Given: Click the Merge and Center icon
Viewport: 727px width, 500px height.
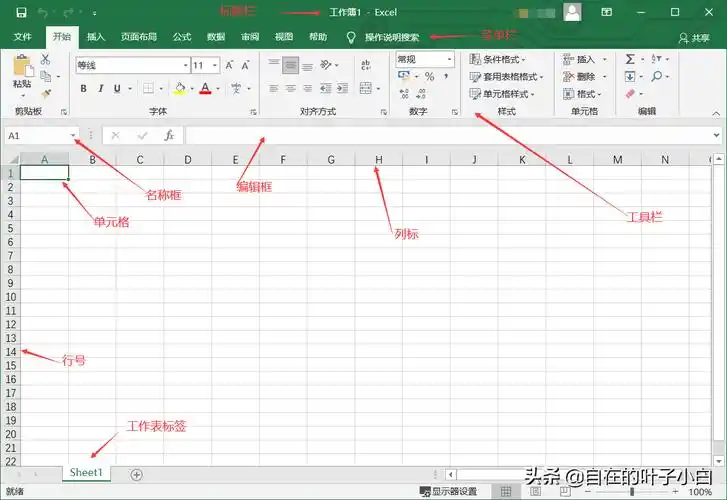Looking at the screenshot, I should pos(366,88).
